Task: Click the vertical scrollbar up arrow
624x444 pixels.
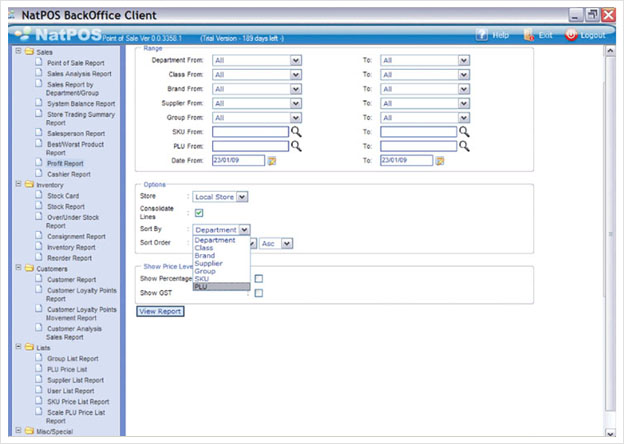Action: [610, 51]
